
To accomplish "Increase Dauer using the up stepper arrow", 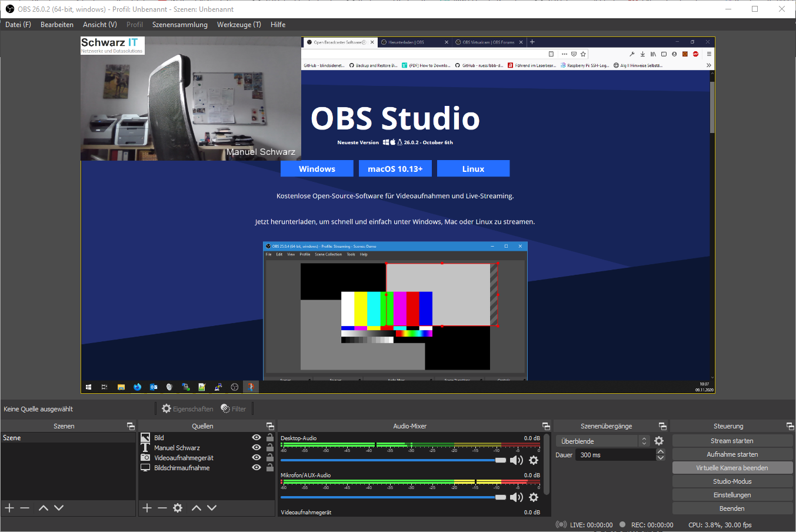I will [660, 451].
